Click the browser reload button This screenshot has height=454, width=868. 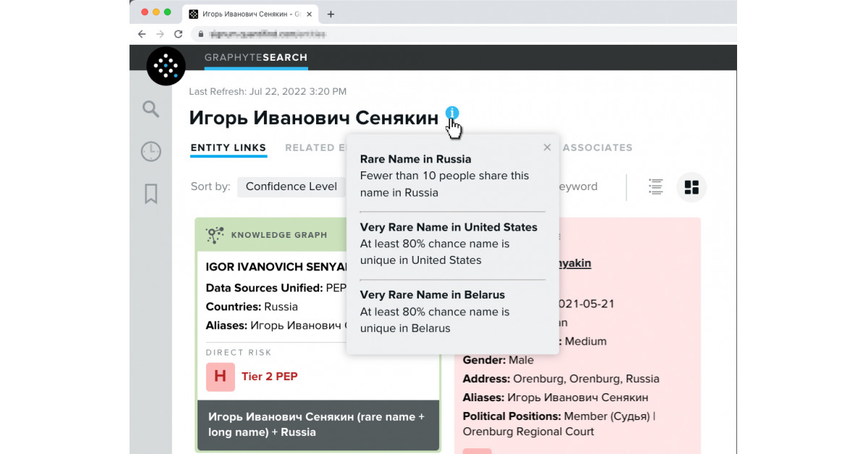(179, 34)
